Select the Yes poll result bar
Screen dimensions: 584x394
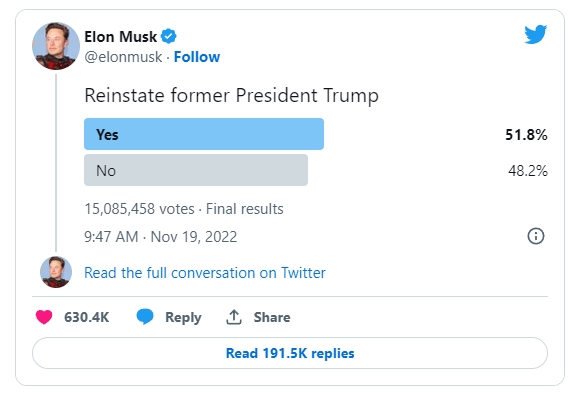[x=204, y=134]
